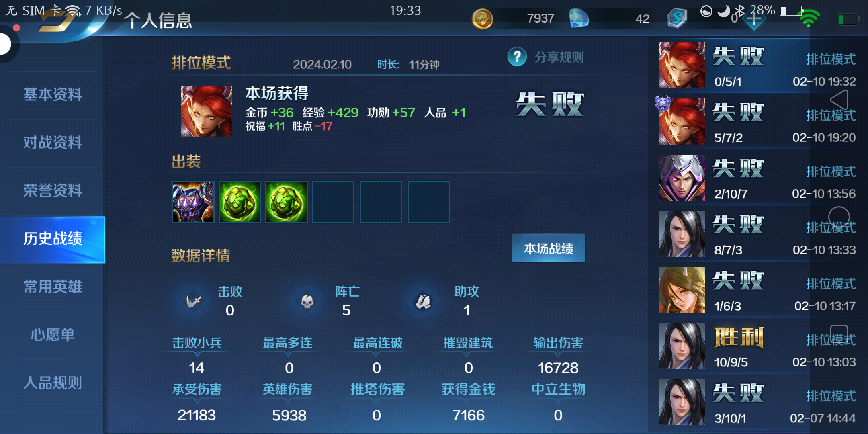Switch to the 对战资料 tab

[53, 143]
